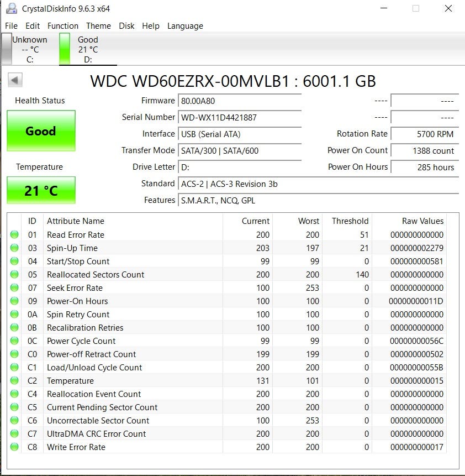Viewport: 465px width, 476px height.
Task: Click status circle for Reallocated Sectors Count
Action: [x=14, y=274]
